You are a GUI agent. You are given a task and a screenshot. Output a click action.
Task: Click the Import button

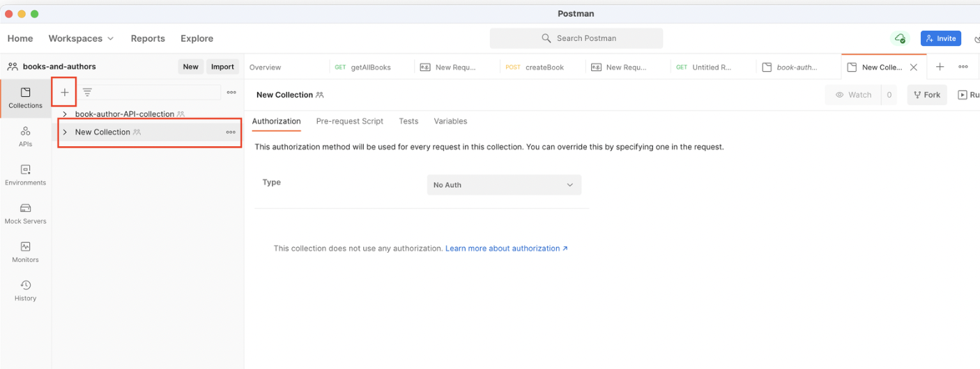click(x=222, y=67)
